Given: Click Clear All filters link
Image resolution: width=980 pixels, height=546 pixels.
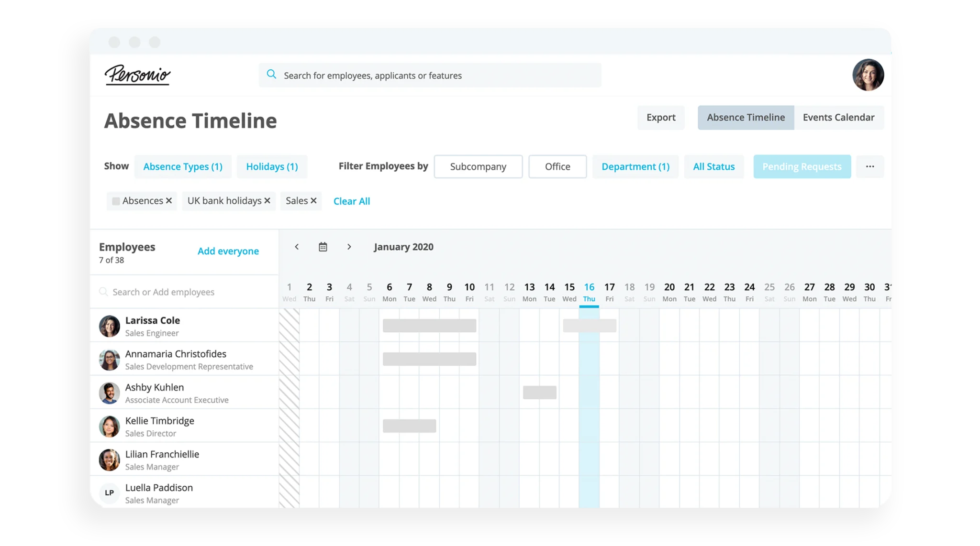Looking at the screenshot, I should click(x=352, y=201).
